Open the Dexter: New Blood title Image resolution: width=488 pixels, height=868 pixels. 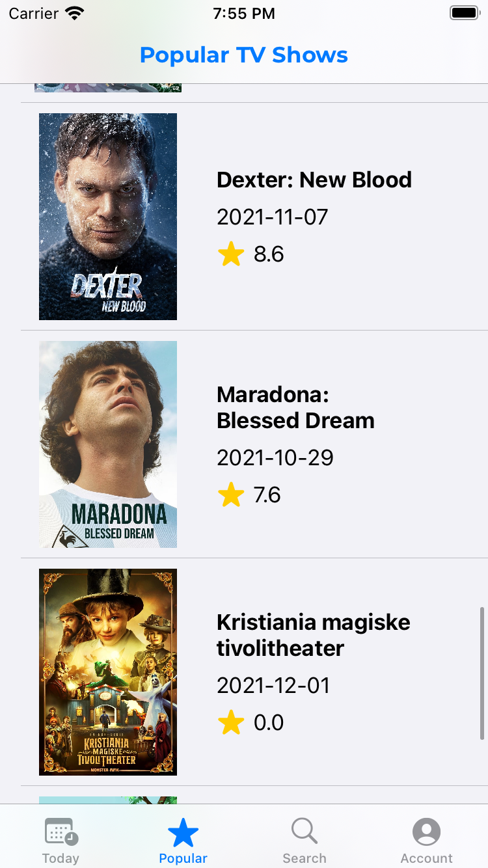tap(314, 180)
